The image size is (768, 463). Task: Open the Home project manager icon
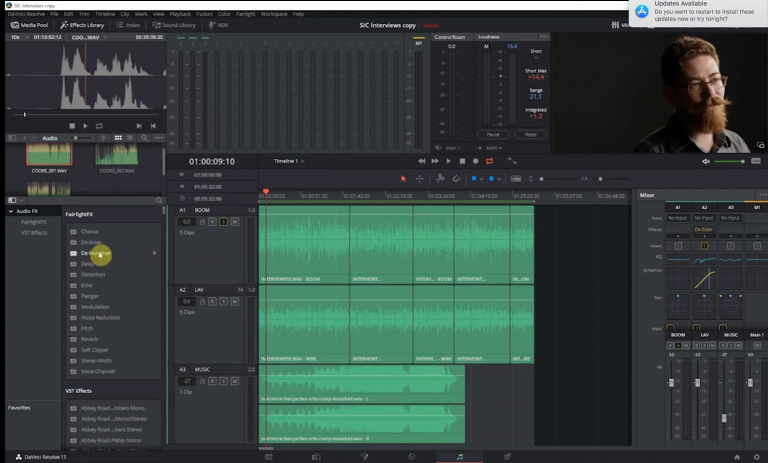pos(737,457)
